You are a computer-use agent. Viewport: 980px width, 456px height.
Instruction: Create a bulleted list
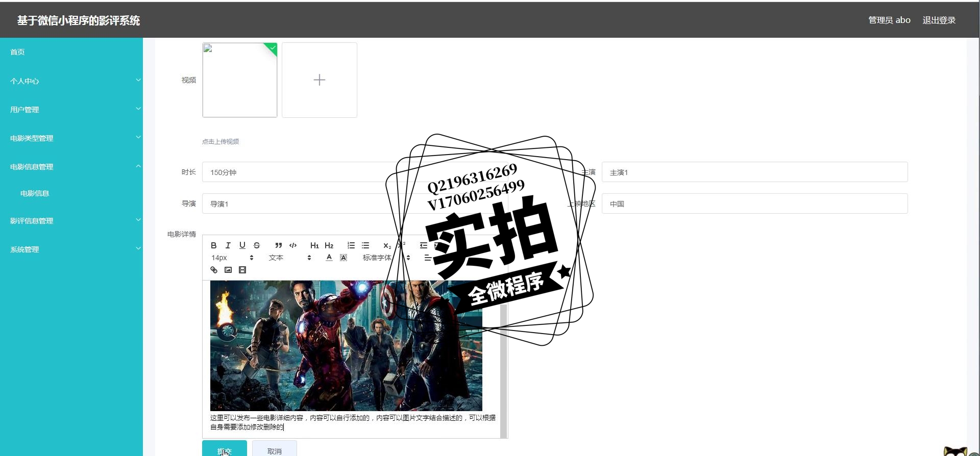point(365,245)
